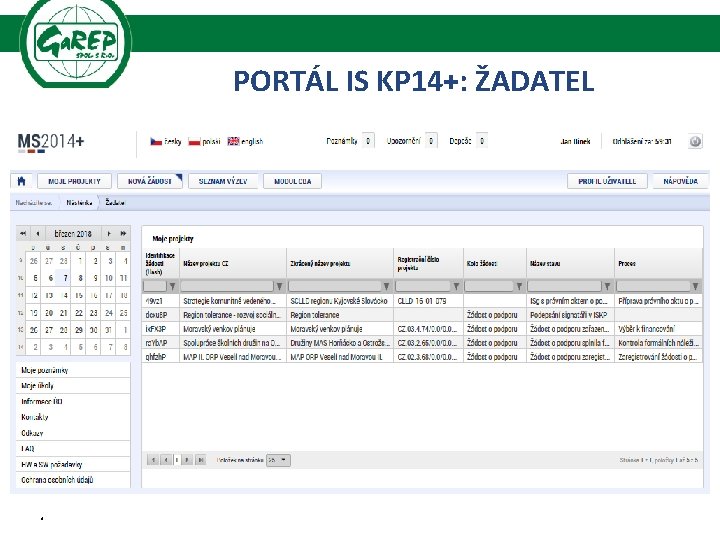Go to next page in pager

(x=187, y=460)
